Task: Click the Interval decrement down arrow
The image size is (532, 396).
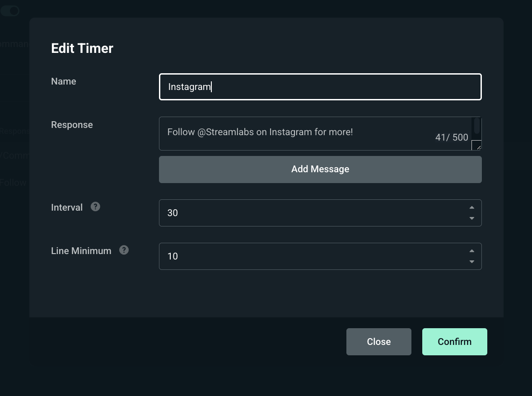Action: (471, 218)
